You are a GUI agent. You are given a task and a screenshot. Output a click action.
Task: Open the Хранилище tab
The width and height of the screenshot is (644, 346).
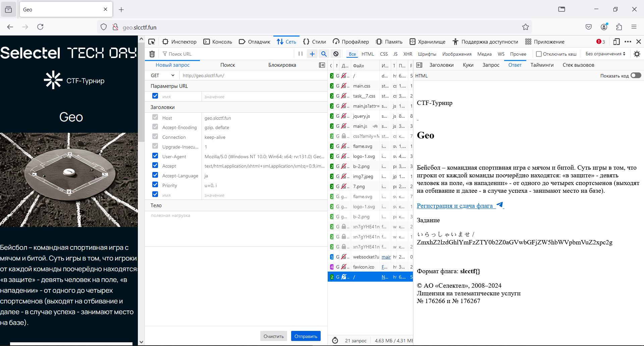[428, 42]
